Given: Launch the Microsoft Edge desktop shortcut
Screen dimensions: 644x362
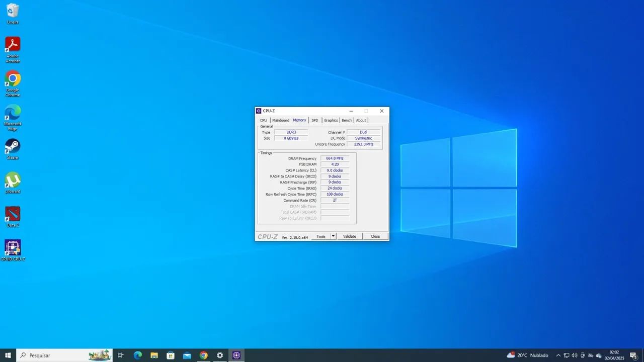Looking at the screenshot, I should click(13, 117).
